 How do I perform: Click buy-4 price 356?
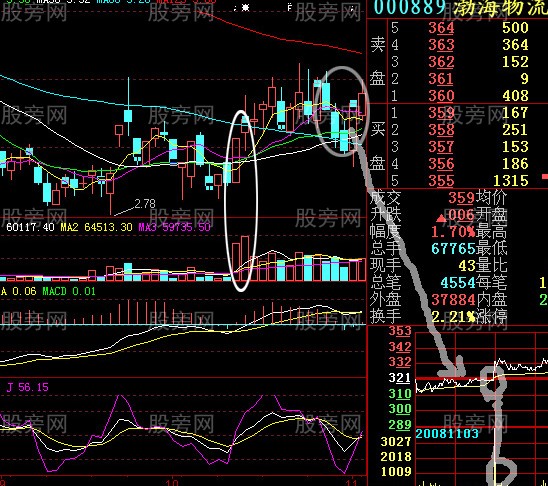tap(441, 164)
